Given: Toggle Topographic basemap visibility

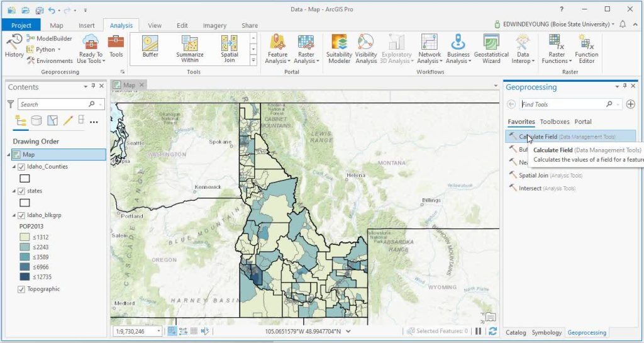Looking at the screenshot, I should (21, 289).
